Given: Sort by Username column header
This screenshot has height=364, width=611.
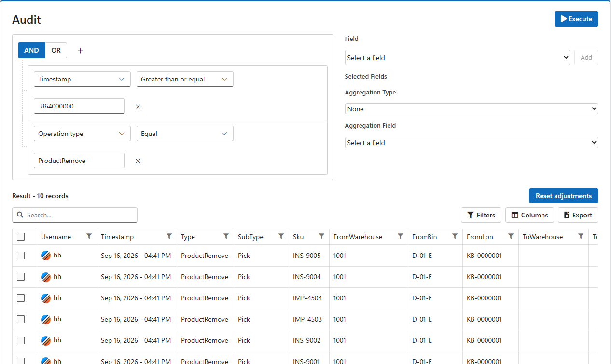Looking at the screenshot, I should (x=56, y=237).
